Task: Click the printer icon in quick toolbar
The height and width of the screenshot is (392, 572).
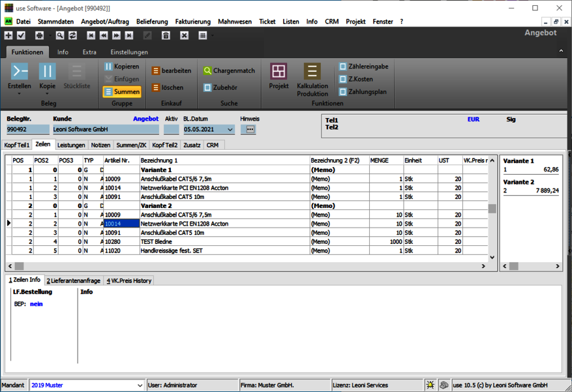Action: click(39, 35)
